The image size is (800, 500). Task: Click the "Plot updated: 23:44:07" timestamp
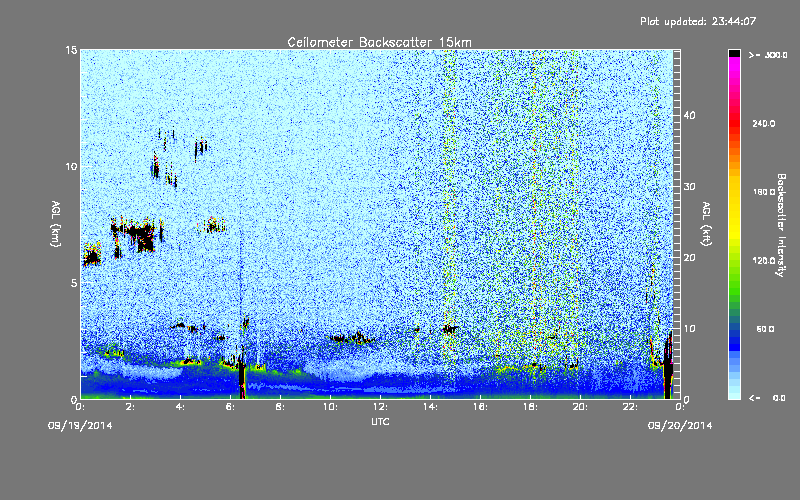(x=698, y=21)
